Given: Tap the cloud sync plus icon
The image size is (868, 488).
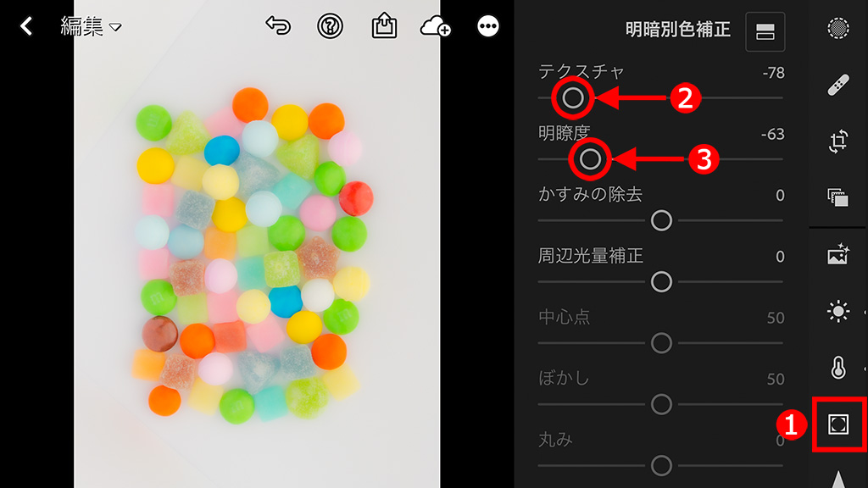Looking at the screenshot, I should 435,26.
